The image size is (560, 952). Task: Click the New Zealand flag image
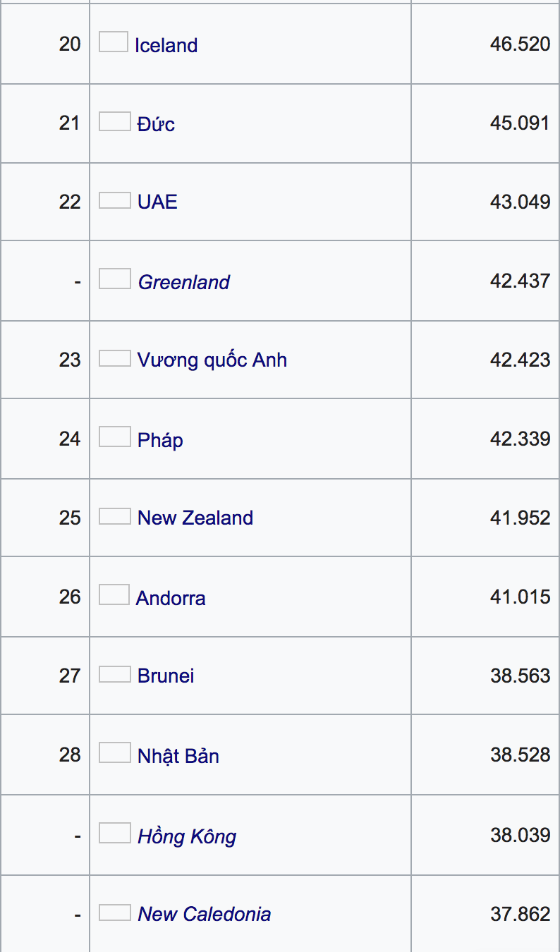click(114, 516)
